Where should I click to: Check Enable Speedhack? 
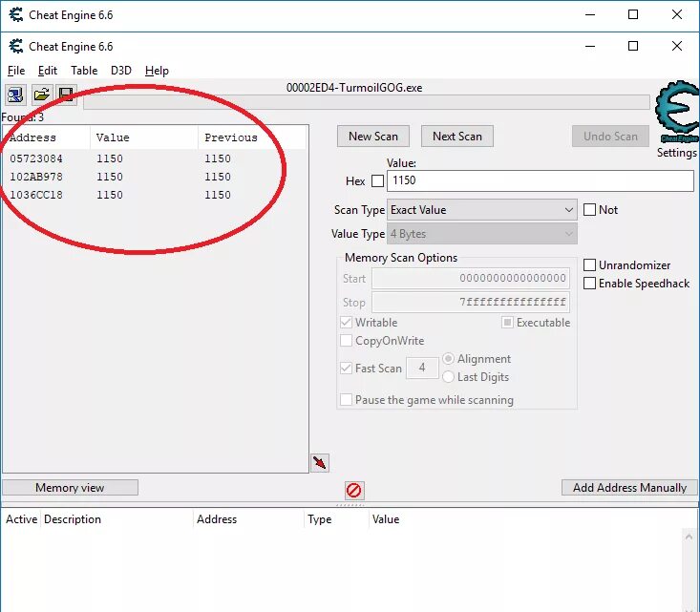coord(590,283)
